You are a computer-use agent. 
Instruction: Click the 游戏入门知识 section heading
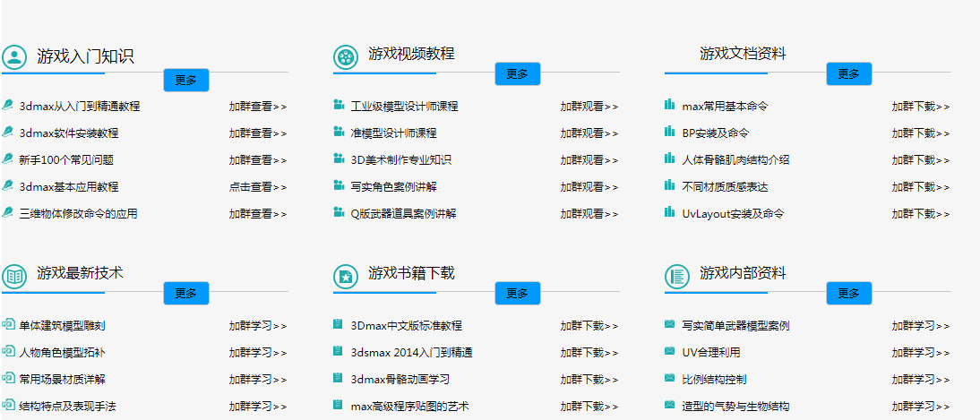click(85, 57)
